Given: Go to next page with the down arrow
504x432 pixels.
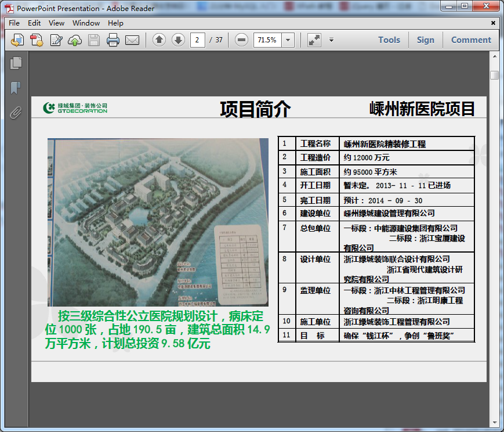Looking at the screenshot, I should pos(178,40).
